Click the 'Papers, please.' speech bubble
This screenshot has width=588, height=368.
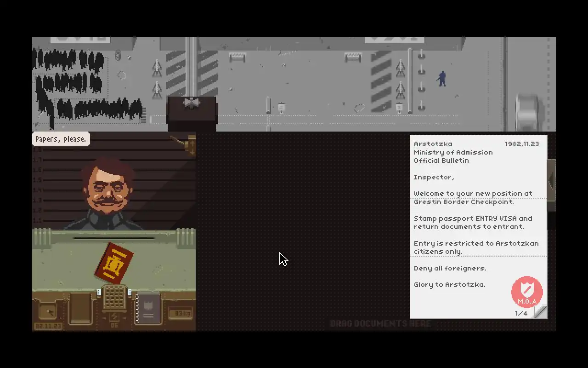coord(61,139)
